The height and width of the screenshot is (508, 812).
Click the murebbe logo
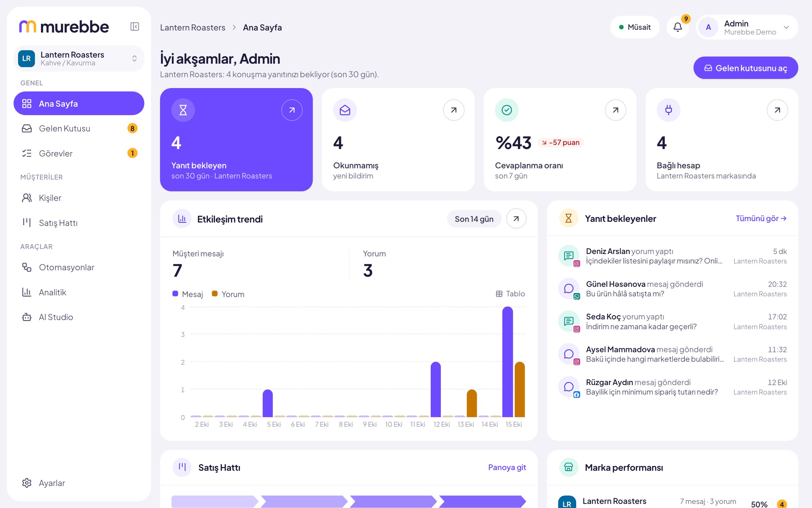pos(64,27)
